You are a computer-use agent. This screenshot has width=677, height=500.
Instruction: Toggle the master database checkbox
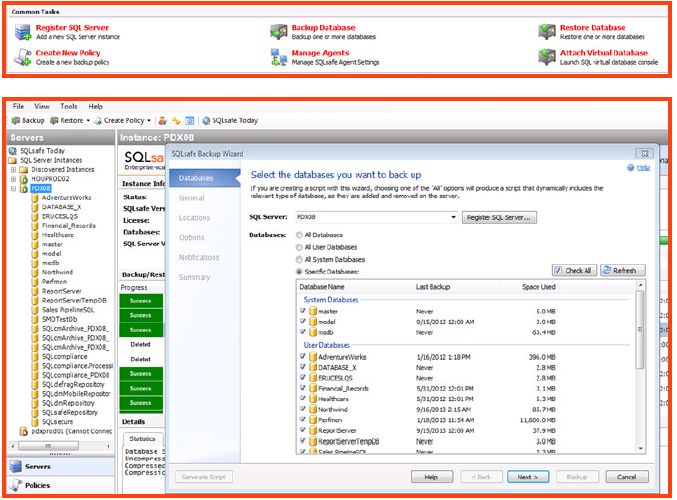coord(302,311)
